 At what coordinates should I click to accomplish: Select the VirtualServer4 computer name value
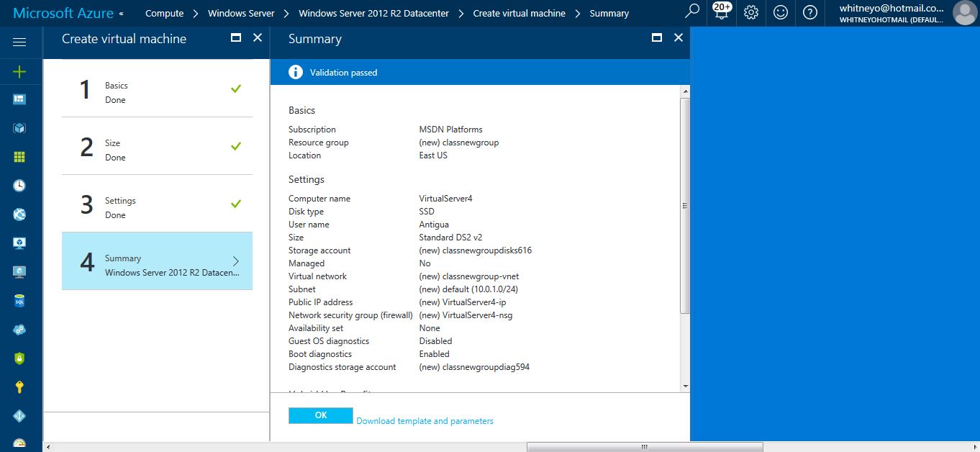tap(446, 199)
